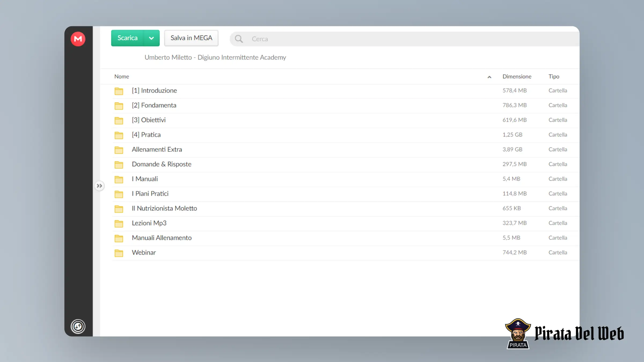Sort the list by Nome column
This screenshot has width=644, height=362.
pyautogui.click(x=122, y=76)
